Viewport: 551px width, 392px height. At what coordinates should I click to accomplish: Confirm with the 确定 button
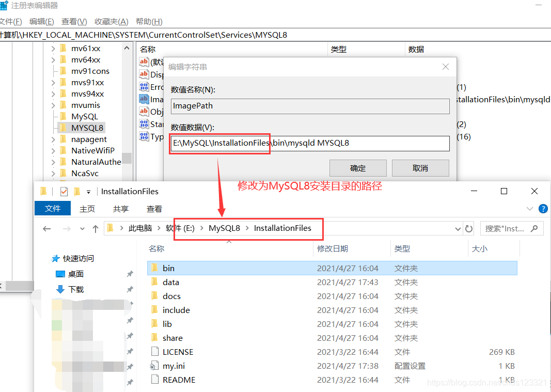coord(358,168)
